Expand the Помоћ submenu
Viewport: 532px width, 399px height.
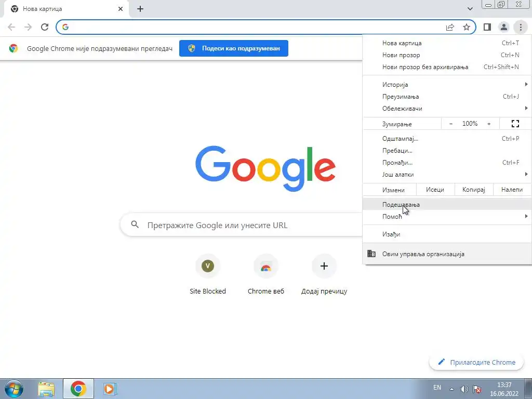tap(447, 217)
